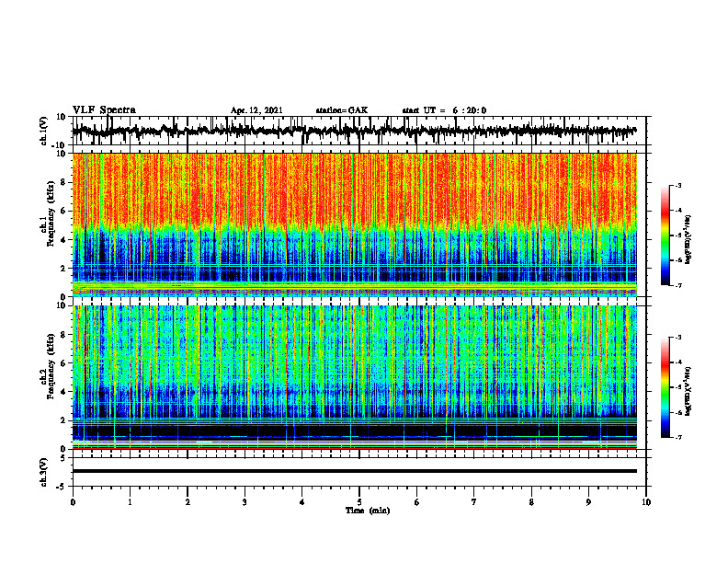Click the "start UT = 6:20:0" header text
Screen dimensions: 728x563
(444, 110)
